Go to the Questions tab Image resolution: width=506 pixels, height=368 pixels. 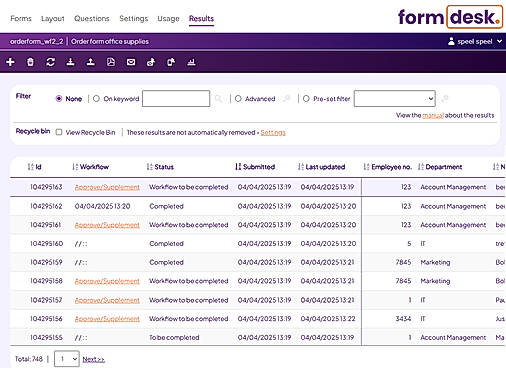coord(92,18)
